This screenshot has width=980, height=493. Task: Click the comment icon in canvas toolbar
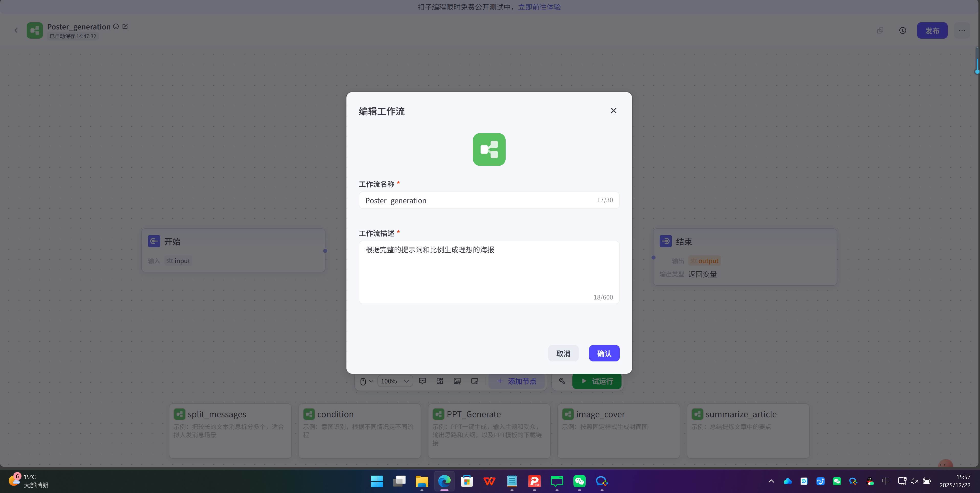click(422, 381)
